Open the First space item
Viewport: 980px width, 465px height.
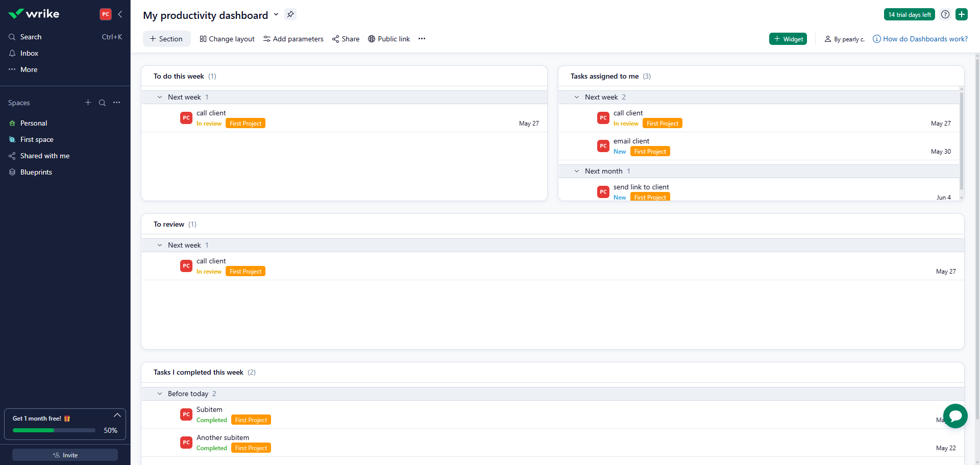37,139
